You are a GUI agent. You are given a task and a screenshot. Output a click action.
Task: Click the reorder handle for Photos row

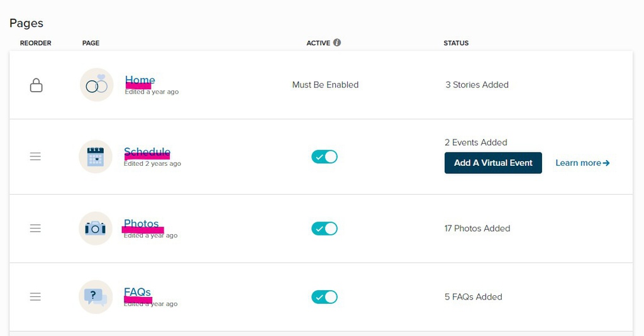[35, 228]
